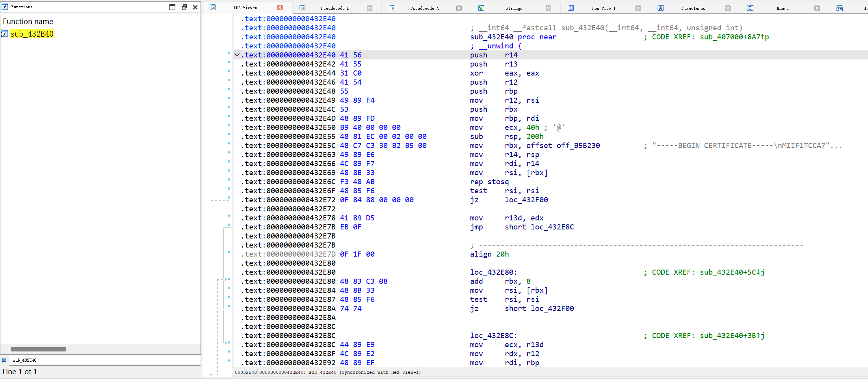868x379 pixels.
Task: Click the Strings tab icon
Action: pos(481,8)
